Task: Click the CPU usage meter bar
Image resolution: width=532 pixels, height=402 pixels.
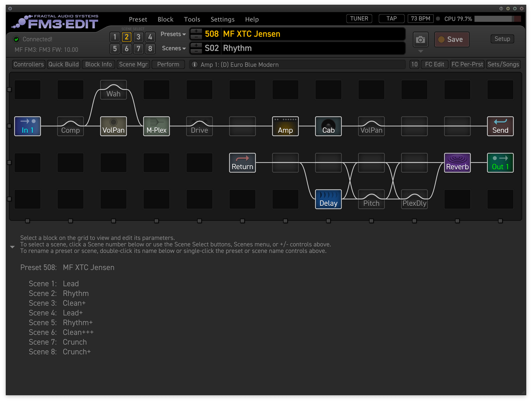Action: [x=497, y=19]
